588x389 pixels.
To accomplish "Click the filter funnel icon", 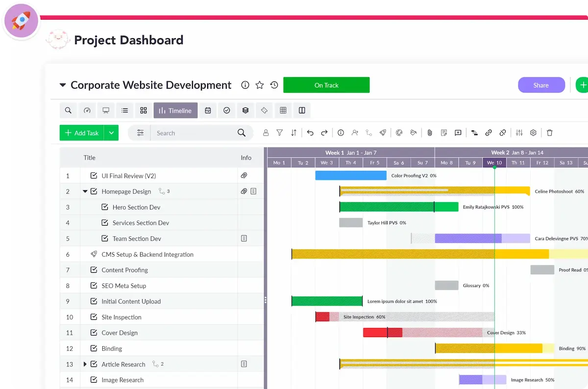I will tap(279, 133).
